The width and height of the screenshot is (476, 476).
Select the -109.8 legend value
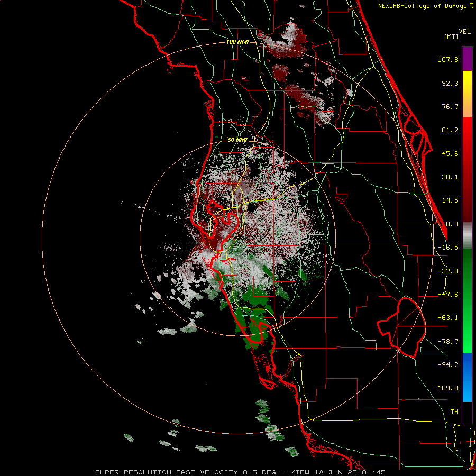(x=446, y=388)
